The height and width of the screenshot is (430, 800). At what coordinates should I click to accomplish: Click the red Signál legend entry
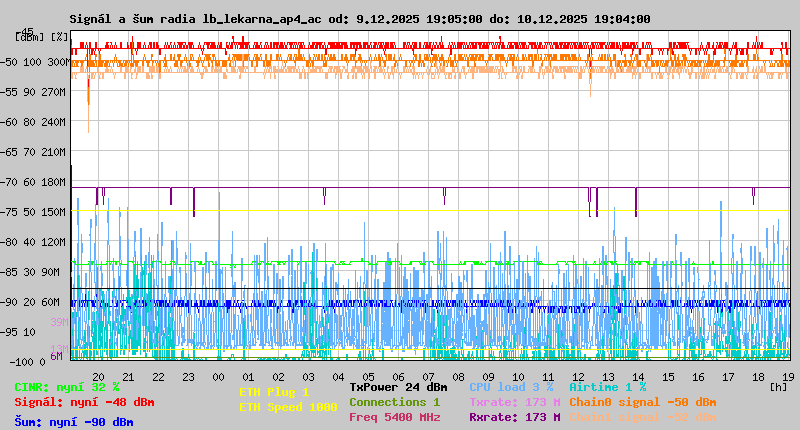coord(84,402)
